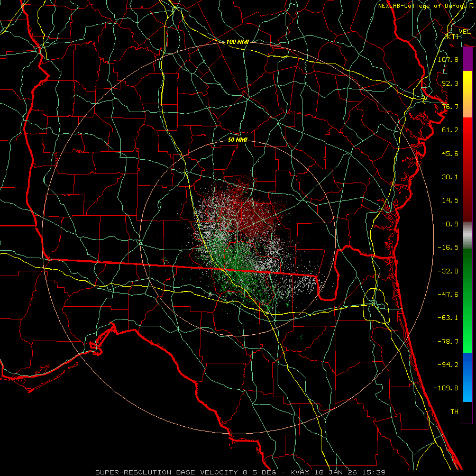Click the purple segment of the velocity color bar
476x476 pixels.
pyautogui.click(x=467, y=59)
